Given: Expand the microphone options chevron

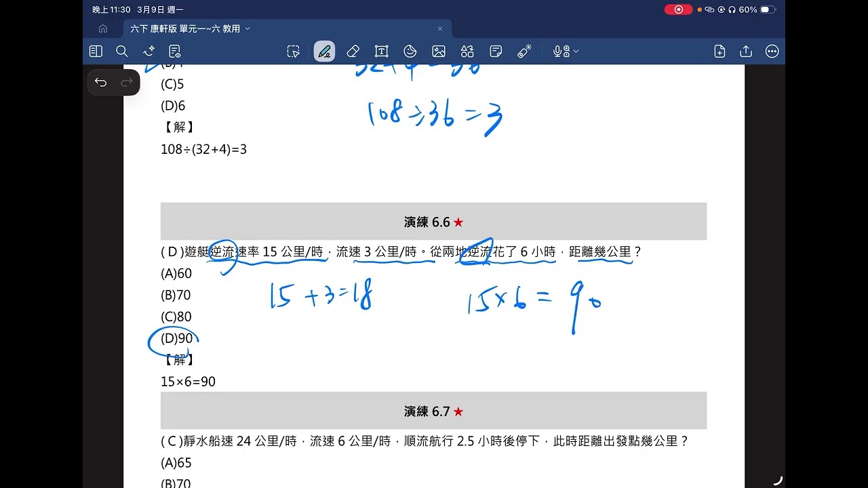Looking at the screenshot, I should (576, 52).
